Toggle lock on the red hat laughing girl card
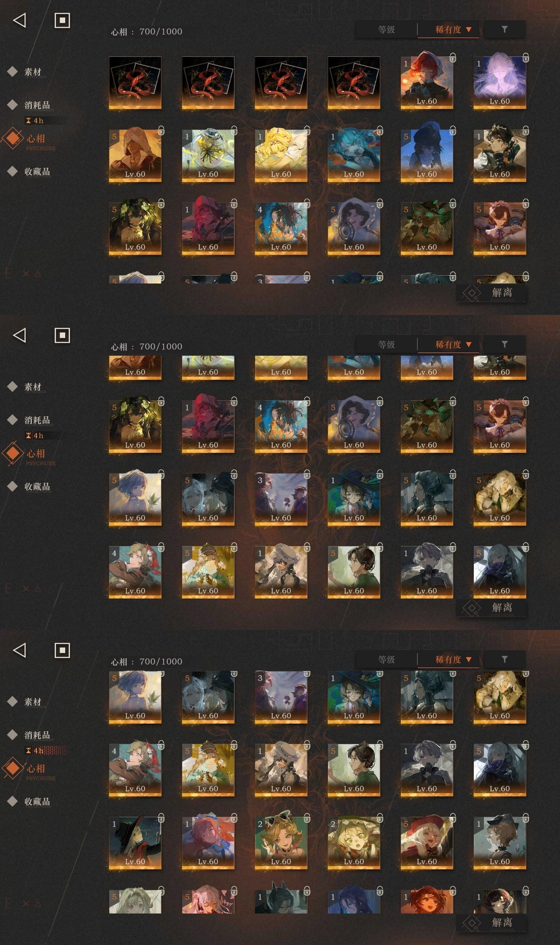The width and height of the screenshot is (560, 945). point(453,817)
